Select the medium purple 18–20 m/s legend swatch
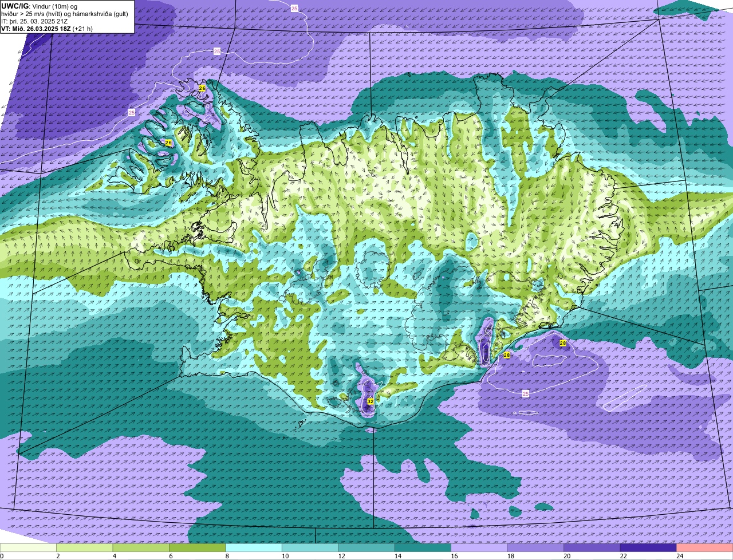Screen dimensions: 733x560 click(536, 548)
